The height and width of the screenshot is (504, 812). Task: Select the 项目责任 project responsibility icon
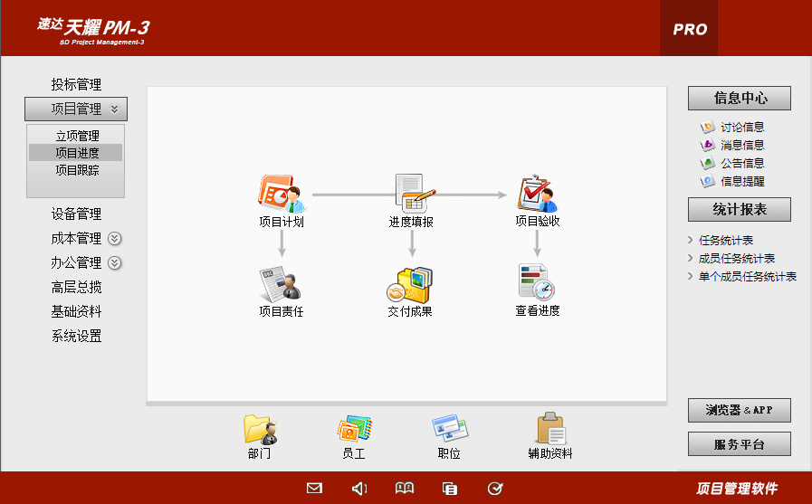click(281, 284)
